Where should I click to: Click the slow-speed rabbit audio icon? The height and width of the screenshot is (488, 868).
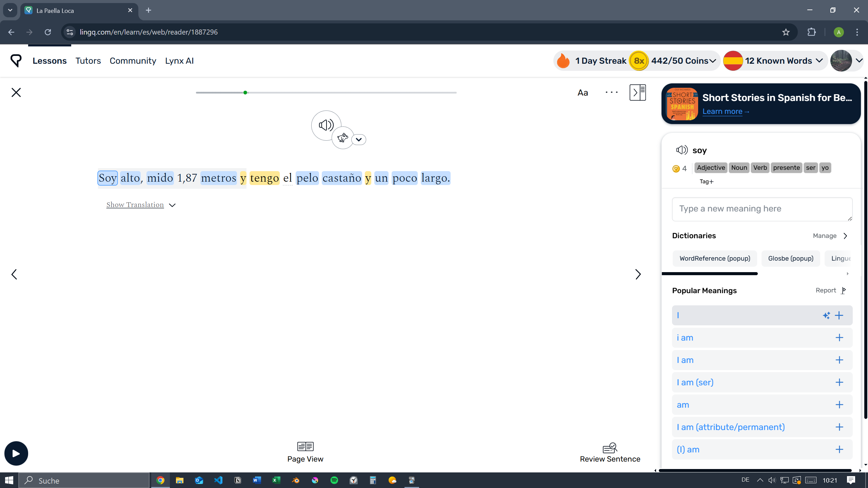[342, 138]
